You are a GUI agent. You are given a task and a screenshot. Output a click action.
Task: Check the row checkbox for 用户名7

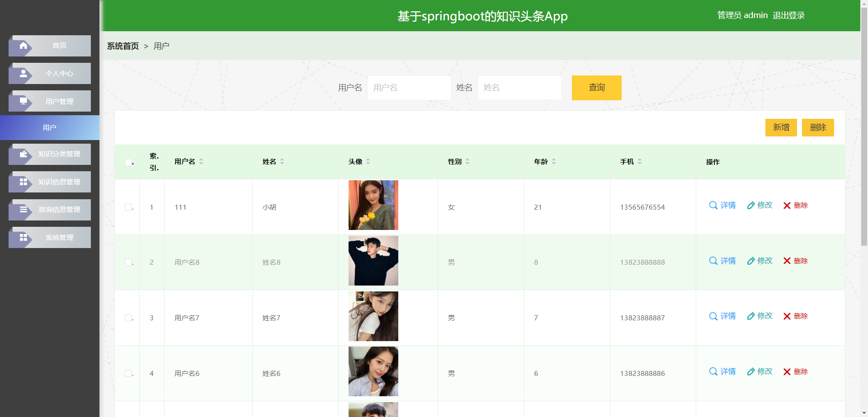(128, 318)
